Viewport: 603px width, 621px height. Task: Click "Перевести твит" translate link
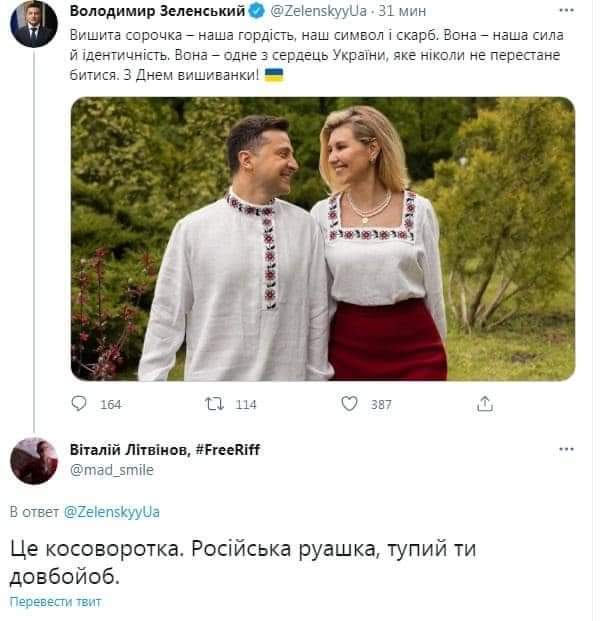pos(55,602)
